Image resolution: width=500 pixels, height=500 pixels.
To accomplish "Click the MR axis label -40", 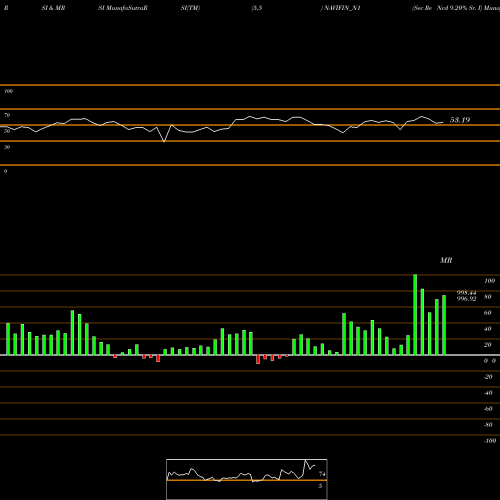I will pyautogui.click(x=488, y=393).
